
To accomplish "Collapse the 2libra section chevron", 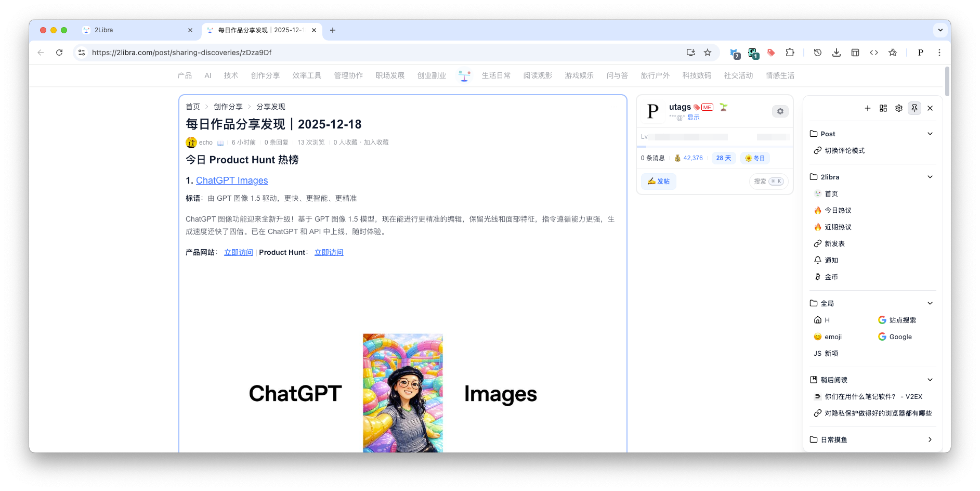I will (930, 177).
